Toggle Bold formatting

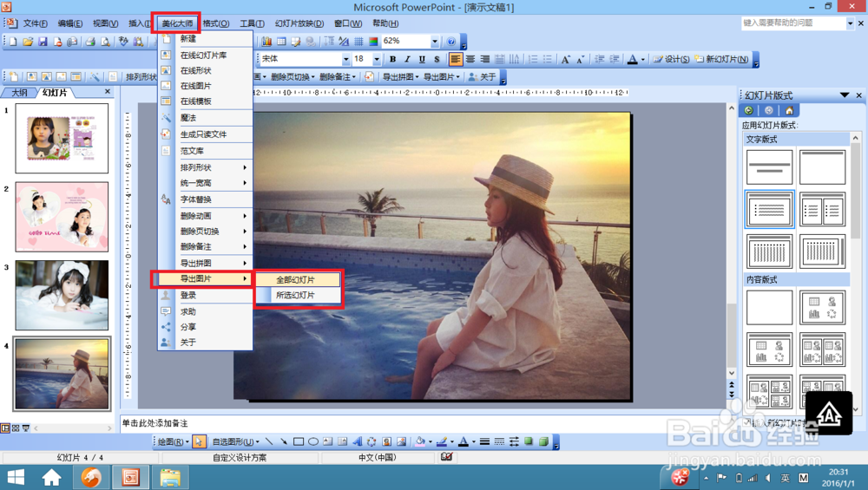tap(392, 59)
